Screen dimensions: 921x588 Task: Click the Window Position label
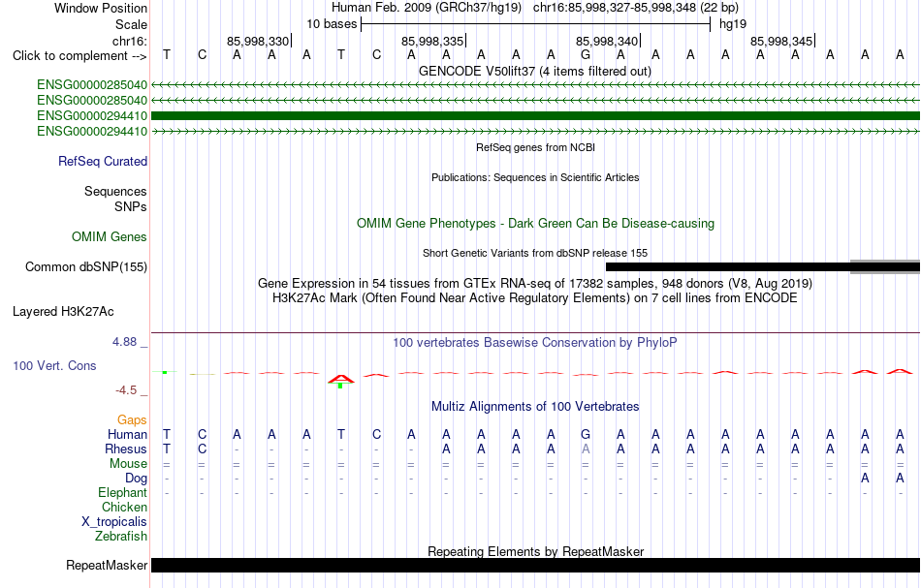tap(101, 8)
